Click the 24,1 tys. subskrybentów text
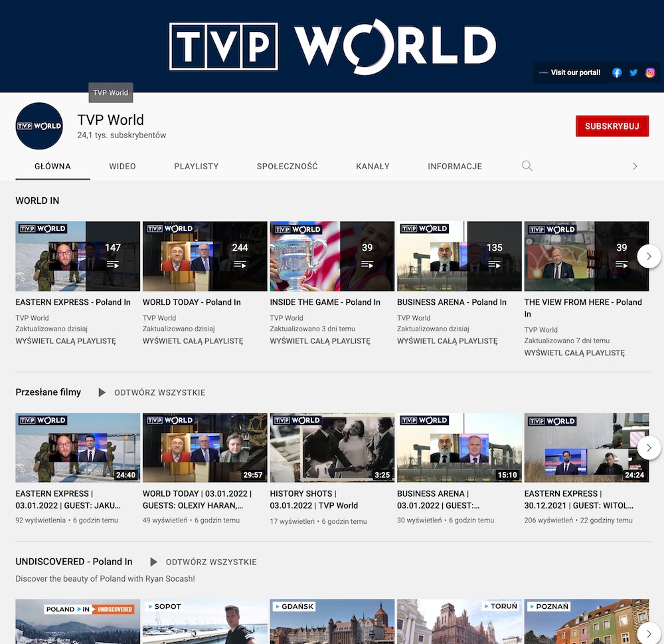 [122, 135]
